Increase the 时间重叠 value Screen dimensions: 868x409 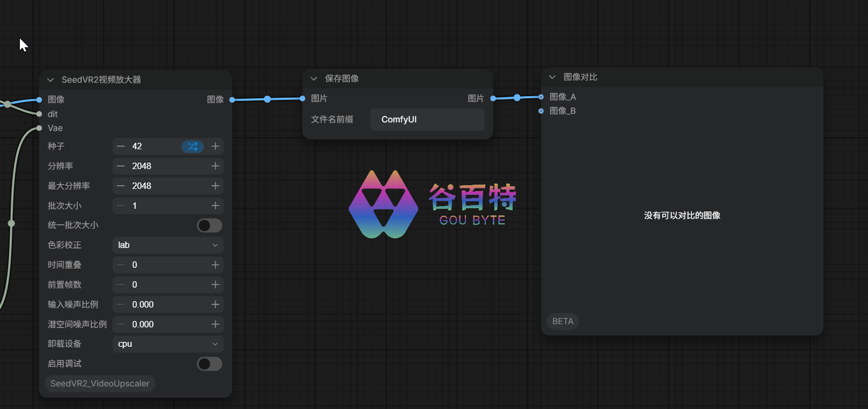pyautogui.click(x=215, y=265)
